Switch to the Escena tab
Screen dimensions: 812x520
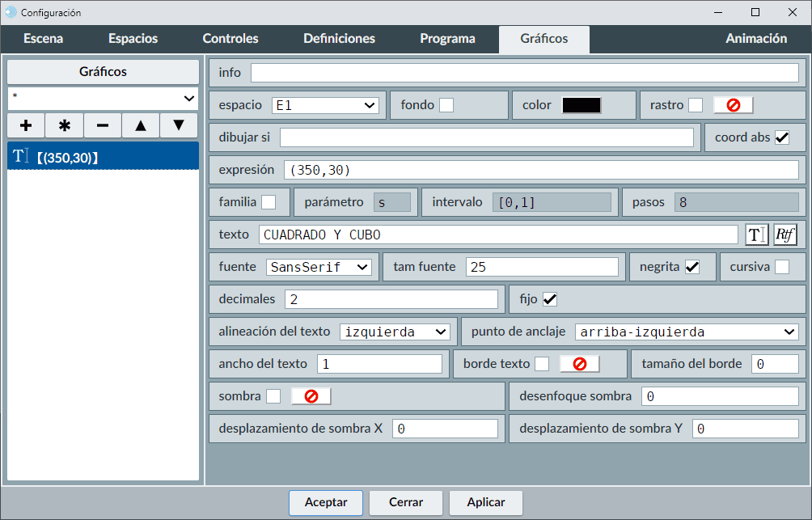[x=43, y=39]
